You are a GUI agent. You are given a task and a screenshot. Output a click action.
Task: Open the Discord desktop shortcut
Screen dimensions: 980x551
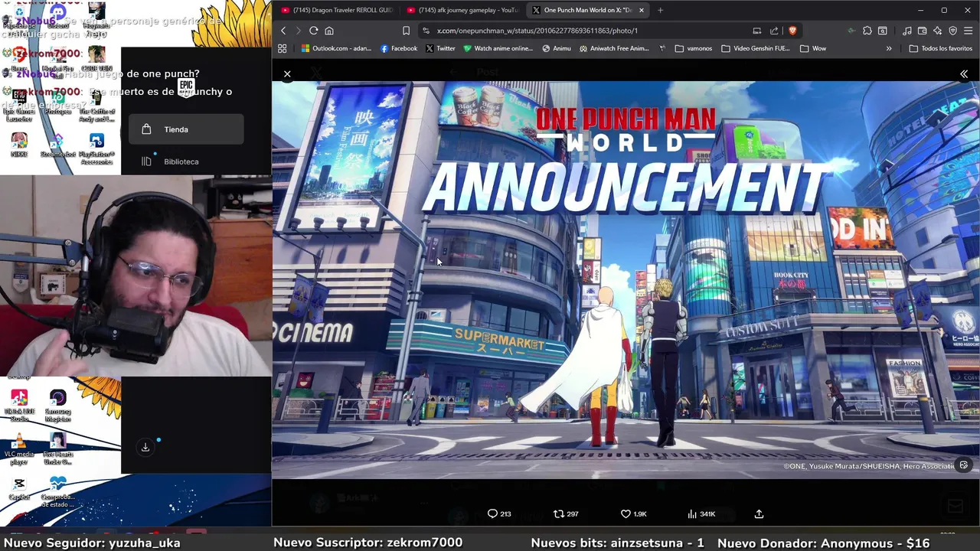(57, 17)
